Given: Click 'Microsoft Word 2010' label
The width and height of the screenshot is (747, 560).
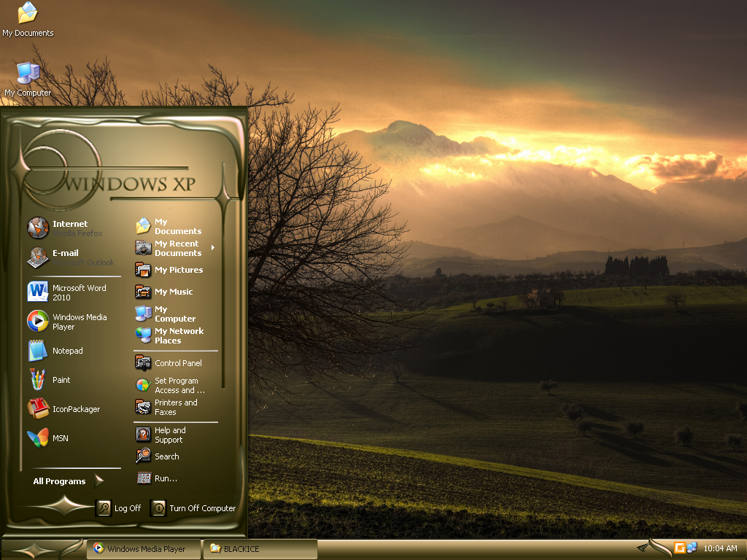Looking at the screenshot, I should coord(79,292).
